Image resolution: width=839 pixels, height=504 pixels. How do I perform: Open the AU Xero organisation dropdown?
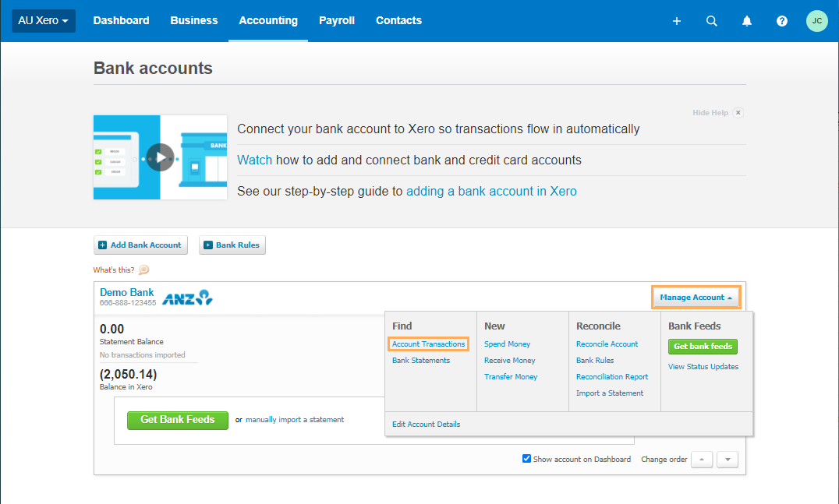coord(44,21)
